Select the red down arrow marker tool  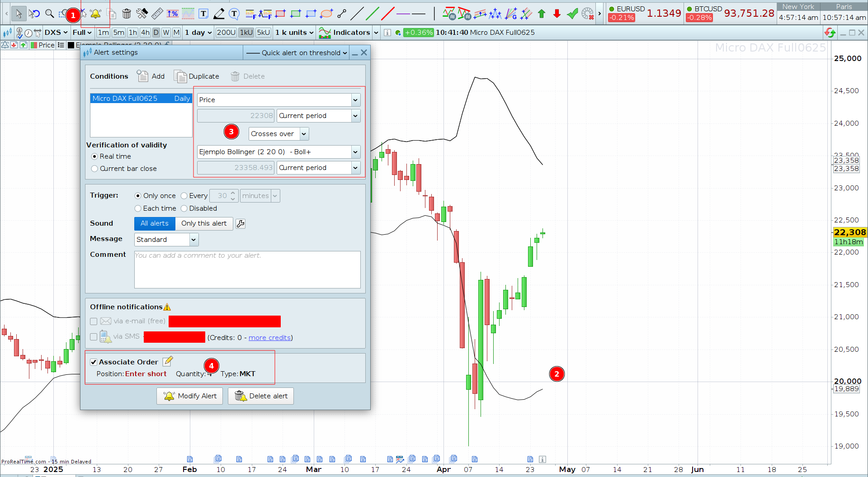[557, 14]
